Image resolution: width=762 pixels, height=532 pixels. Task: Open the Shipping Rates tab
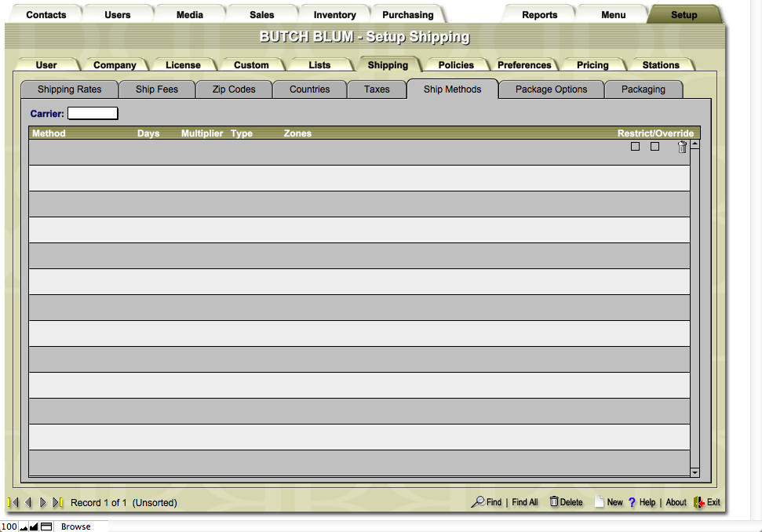(x=70, y=89)
